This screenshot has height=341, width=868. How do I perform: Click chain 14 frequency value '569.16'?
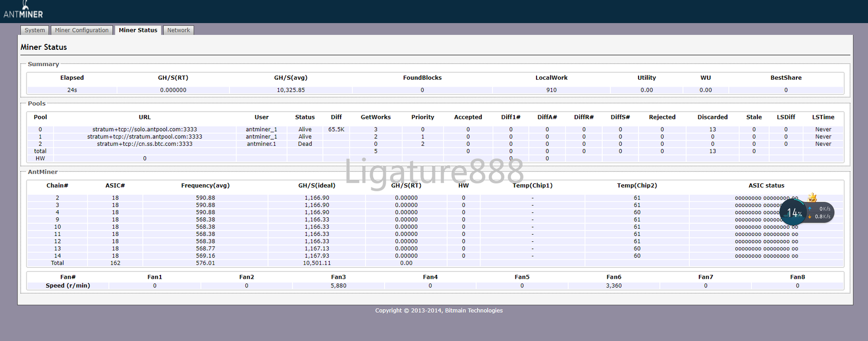(x=206, y=256)
